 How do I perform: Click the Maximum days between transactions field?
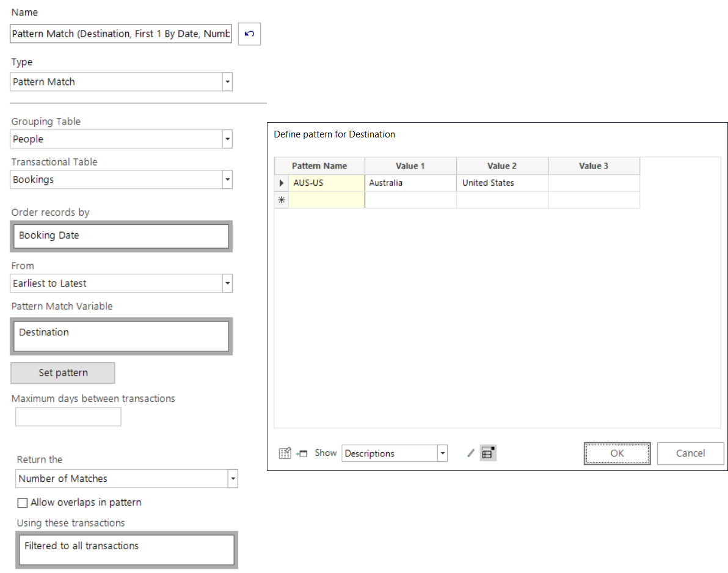tap(68, 417)
